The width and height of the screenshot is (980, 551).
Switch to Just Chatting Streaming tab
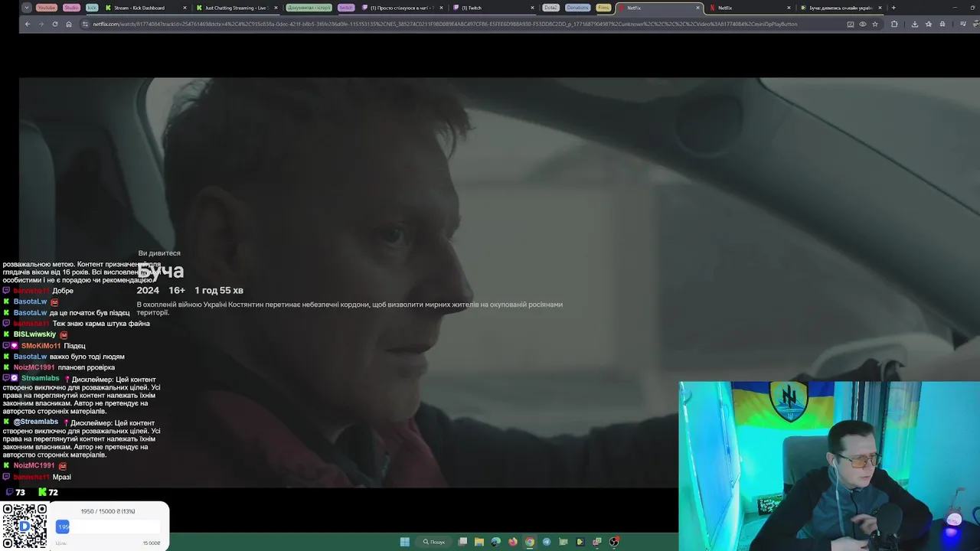coord(236,8)
